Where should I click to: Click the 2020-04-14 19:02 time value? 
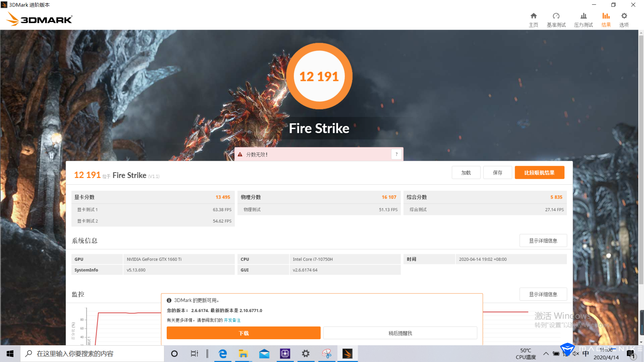click(483, 259)
